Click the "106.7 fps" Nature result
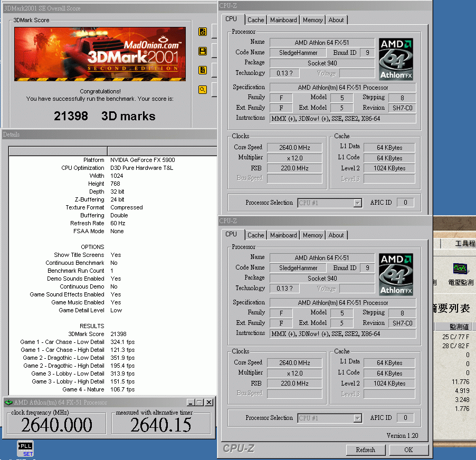476x460 pixels. tap(122, 389)
